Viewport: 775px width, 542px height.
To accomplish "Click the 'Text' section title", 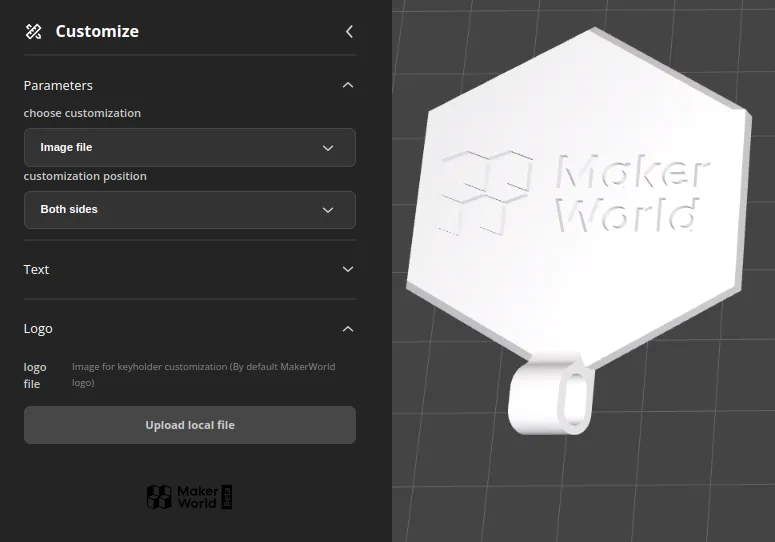I will (36, 269).
